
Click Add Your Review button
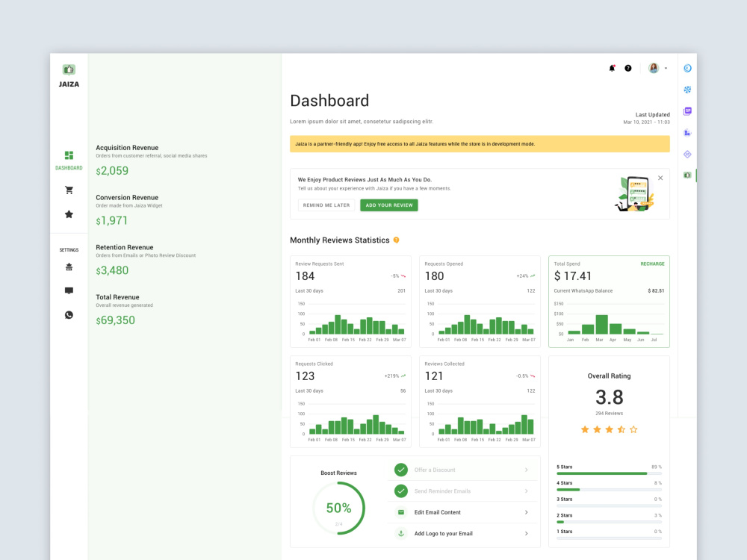tap(389, 205)
